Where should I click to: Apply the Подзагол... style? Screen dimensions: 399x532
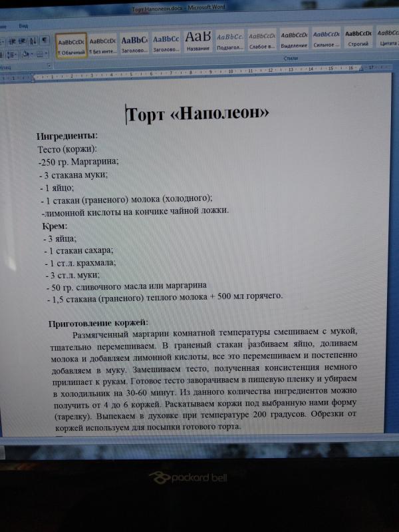point(230,41)
